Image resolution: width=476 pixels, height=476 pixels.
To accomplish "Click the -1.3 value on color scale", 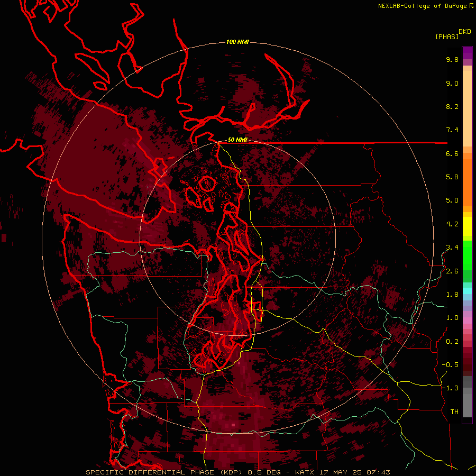I will click(450, 388).
